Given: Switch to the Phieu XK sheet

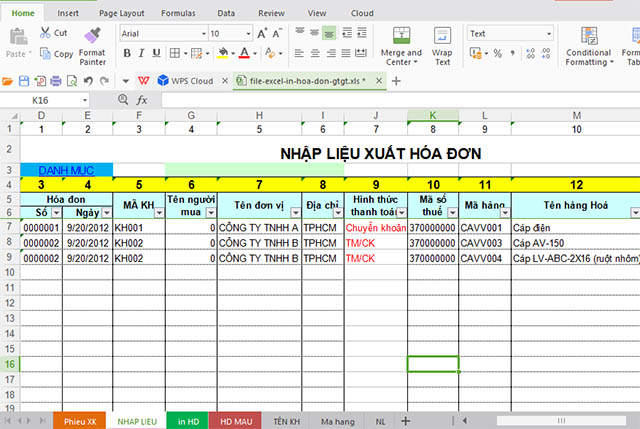Looking at the screenshot, I should tap(80, 421).
